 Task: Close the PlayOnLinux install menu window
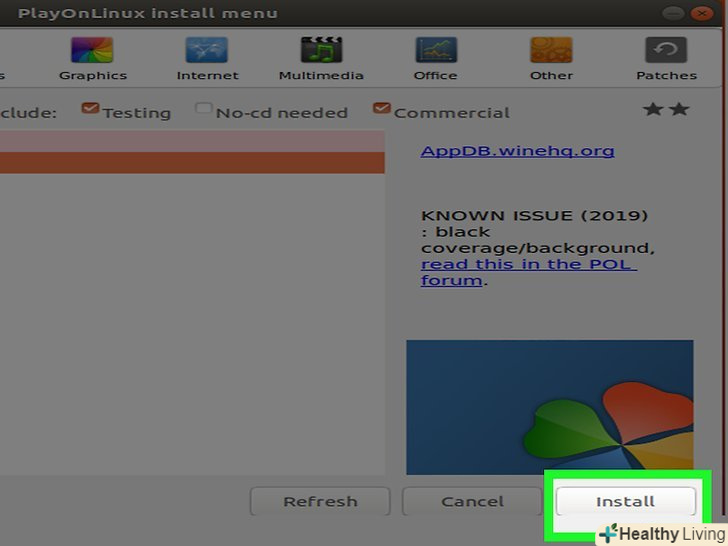702,13
